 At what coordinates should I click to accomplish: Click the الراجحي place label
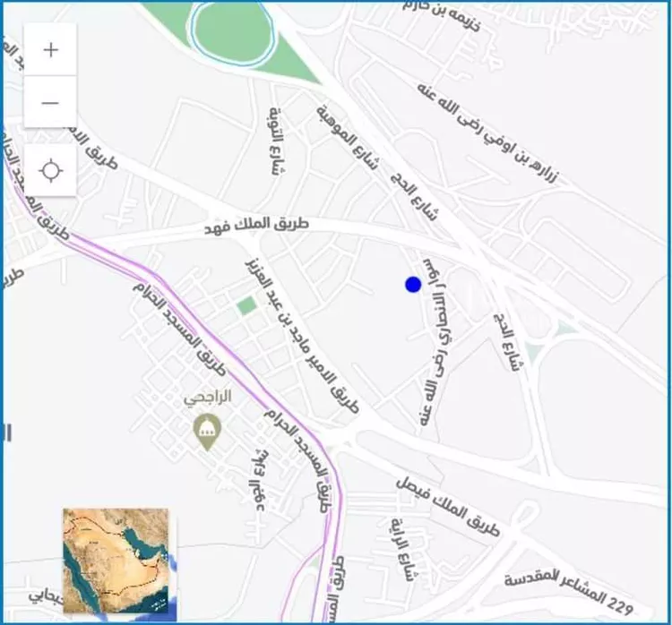[x=208, y=397]
